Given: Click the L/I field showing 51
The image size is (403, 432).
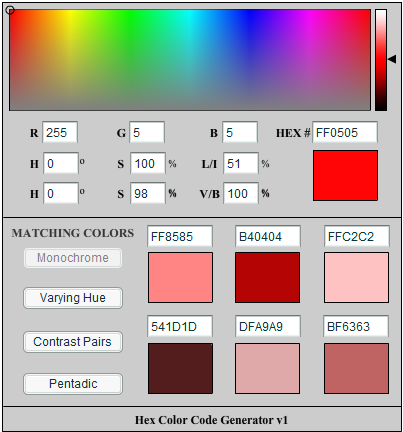Looking at the screenshot, I should click(x=241, y=163).
